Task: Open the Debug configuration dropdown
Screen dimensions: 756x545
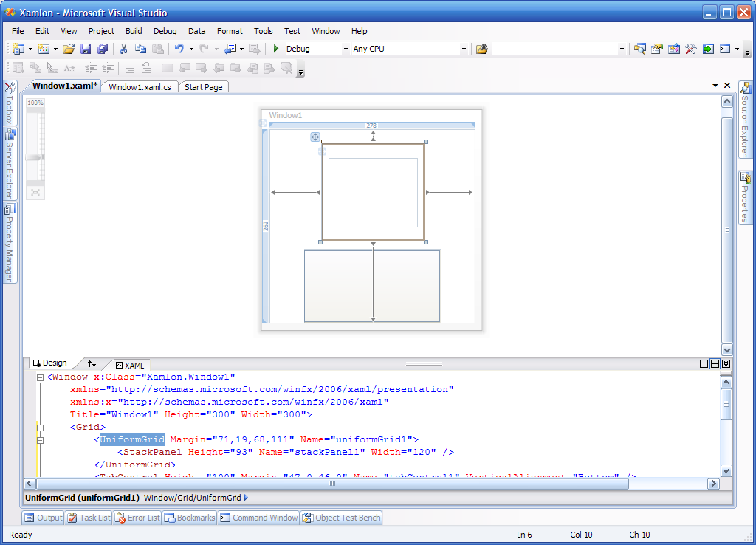Action: [346, 49]
